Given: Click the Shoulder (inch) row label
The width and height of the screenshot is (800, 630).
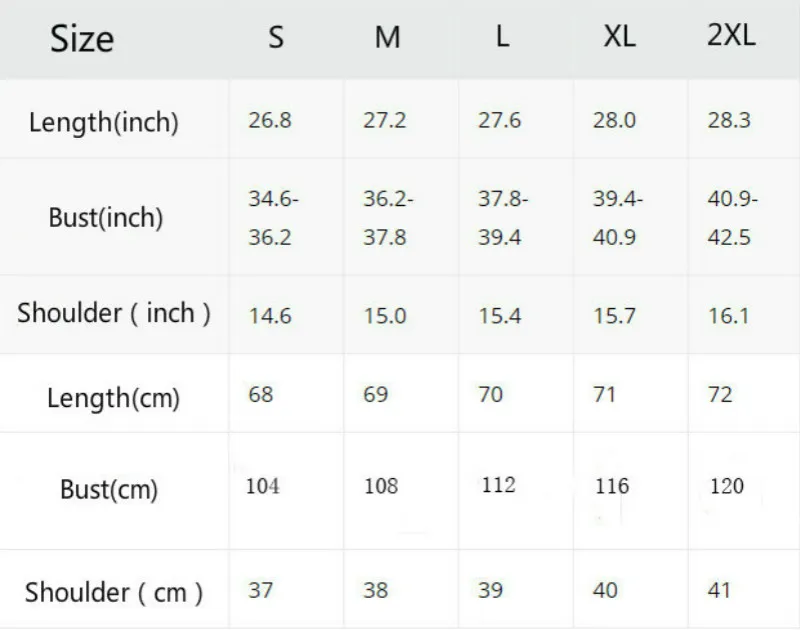Looking at the screenshot, I should [113, 313].
